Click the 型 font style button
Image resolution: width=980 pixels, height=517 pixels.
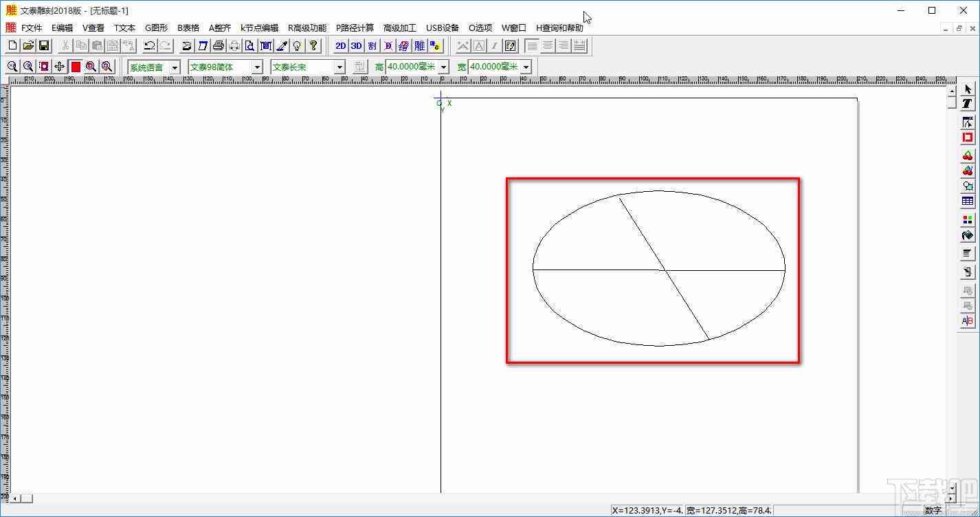[360, 67]
